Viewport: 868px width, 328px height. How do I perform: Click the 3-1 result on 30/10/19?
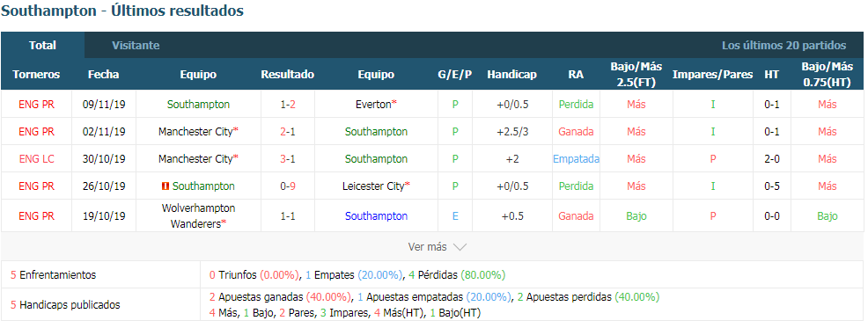coord(288,159)
